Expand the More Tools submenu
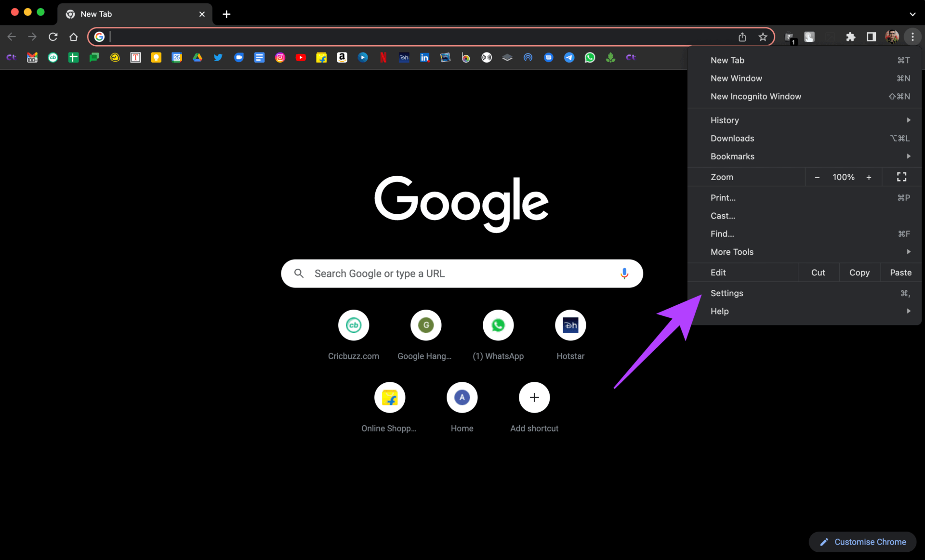The height and width of the screenshot is (560, 925). [805, 252]
